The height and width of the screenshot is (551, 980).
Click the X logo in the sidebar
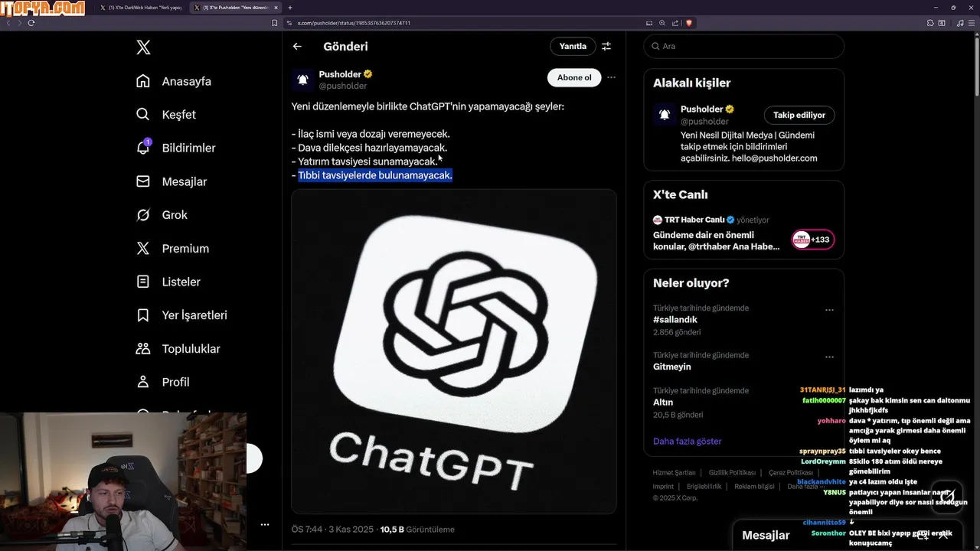143,47
